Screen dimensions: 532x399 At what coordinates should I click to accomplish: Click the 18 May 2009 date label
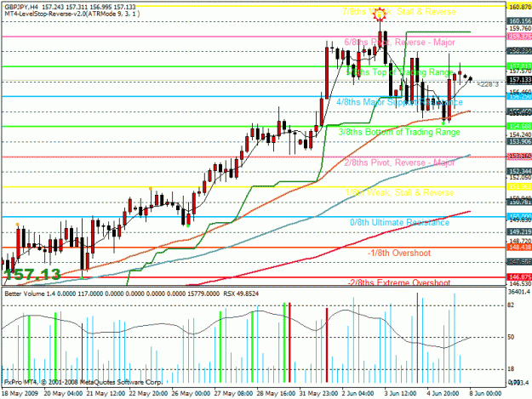[x=20, y=394]
